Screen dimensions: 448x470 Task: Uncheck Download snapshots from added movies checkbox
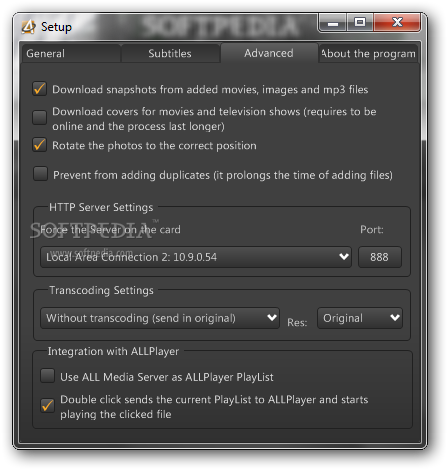click(39, 89)
